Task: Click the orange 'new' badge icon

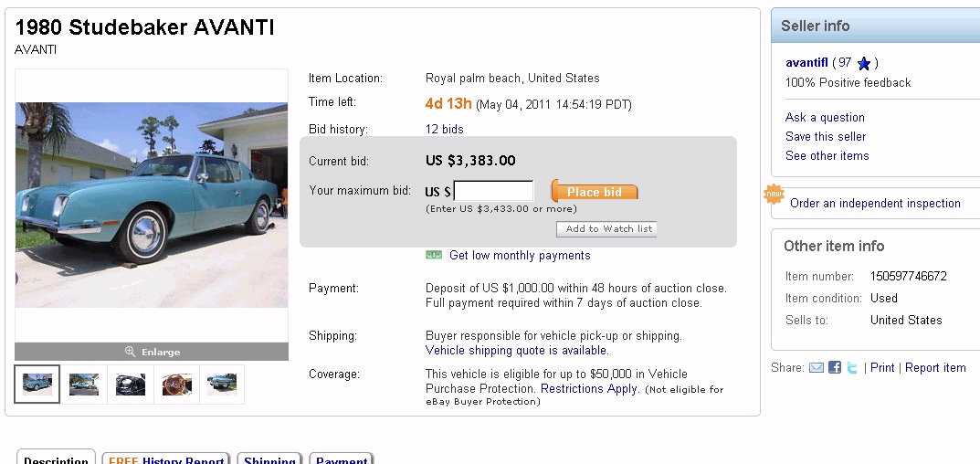Action: [x=775, y=195]
